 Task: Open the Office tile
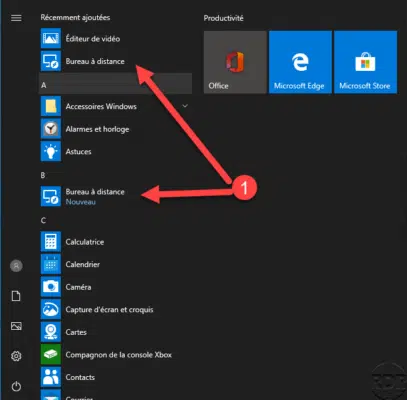[x=235, y=62]
